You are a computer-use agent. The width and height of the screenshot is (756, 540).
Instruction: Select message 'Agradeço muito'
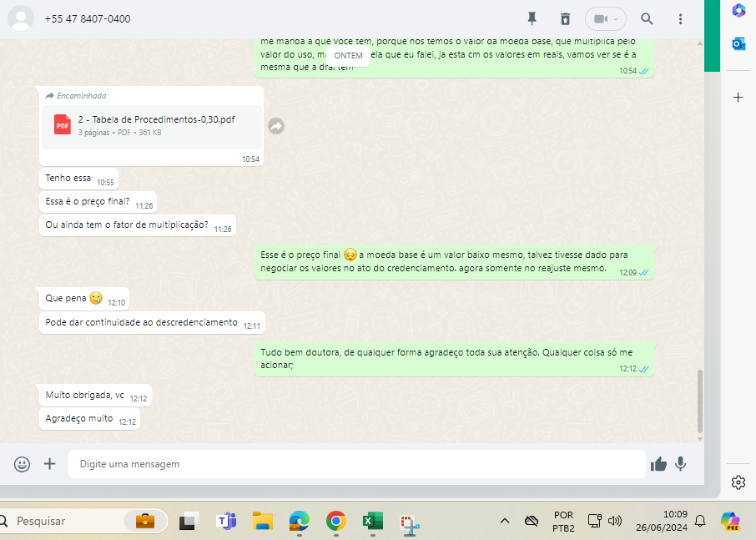point(89,419)
